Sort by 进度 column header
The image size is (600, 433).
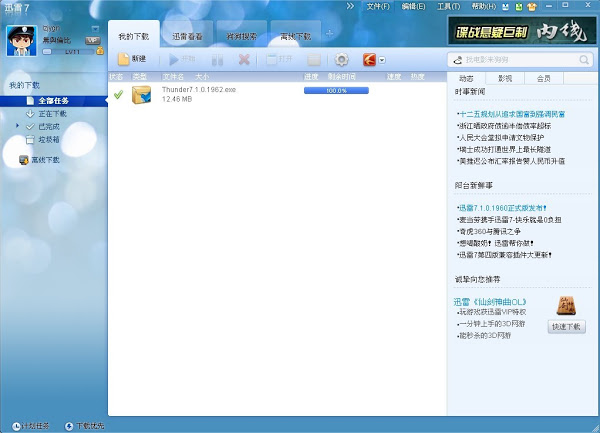(311, 77)
